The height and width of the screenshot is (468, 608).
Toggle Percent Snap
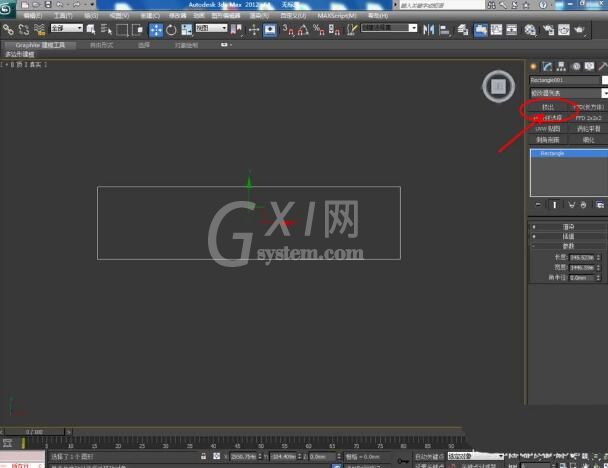[319, 29]
